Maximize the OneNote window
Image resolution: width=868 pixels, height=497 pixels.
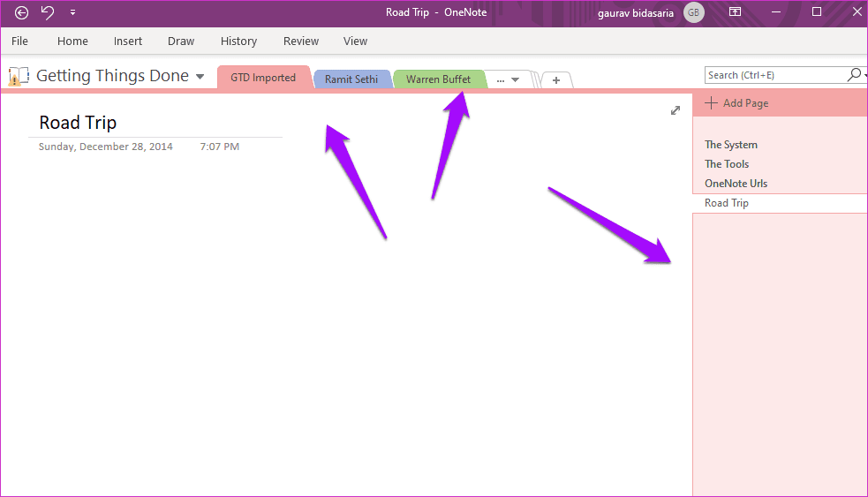[817, 11]
